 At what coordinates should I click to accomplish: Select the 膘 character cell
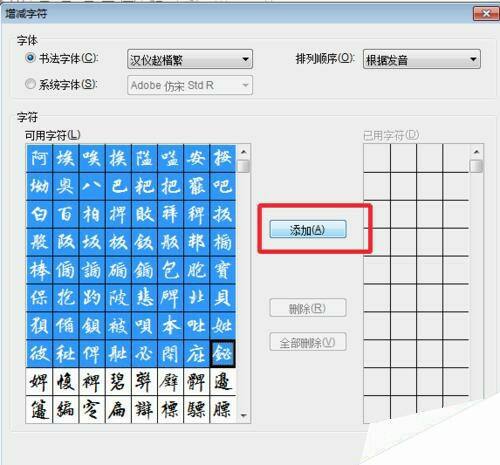[223, 410]
